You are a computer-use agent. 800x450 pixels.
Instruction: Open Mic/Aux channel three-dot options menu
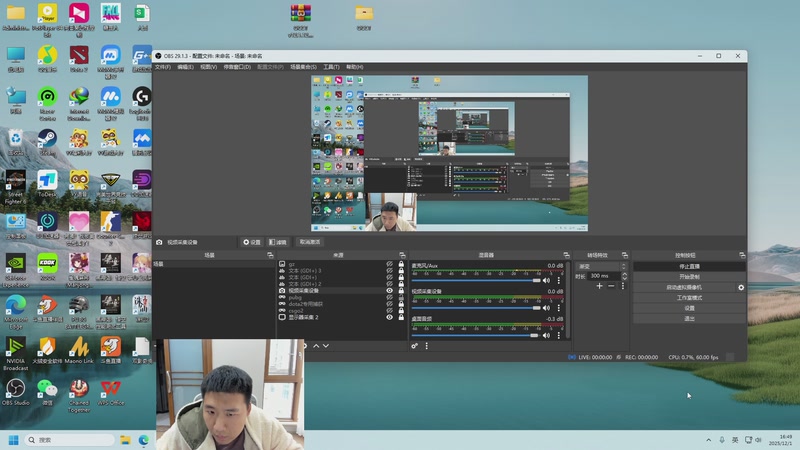click(x=559, y=281)
